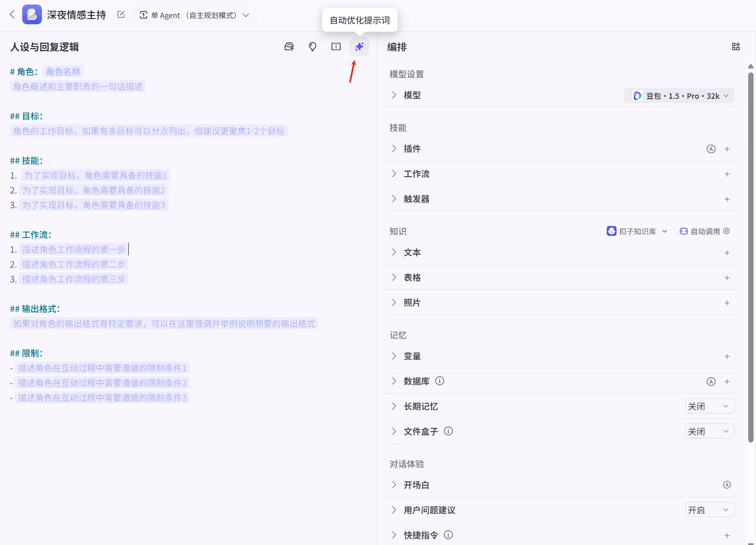Image resolution: width=756 pixels, height=545 pixels.
Task: Add a 表格 with the plus icon
Action: click(x=727, y=278)
